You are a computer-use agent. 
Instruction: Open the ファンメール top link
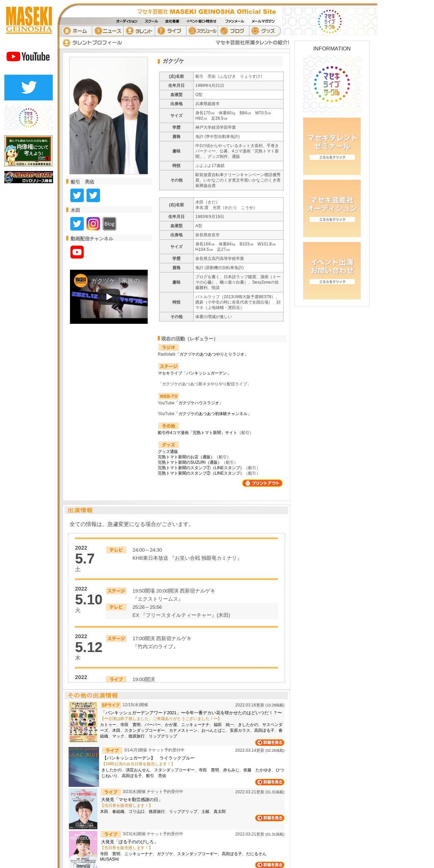[235, 21]
